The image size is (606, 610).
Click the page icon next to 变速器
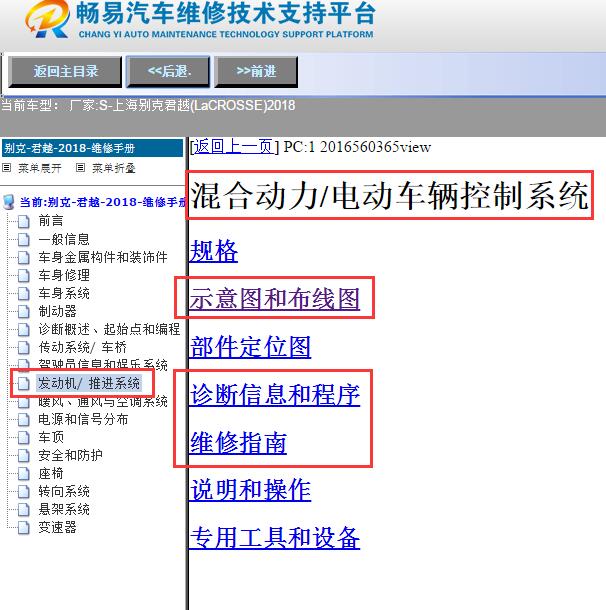point(24,528)
